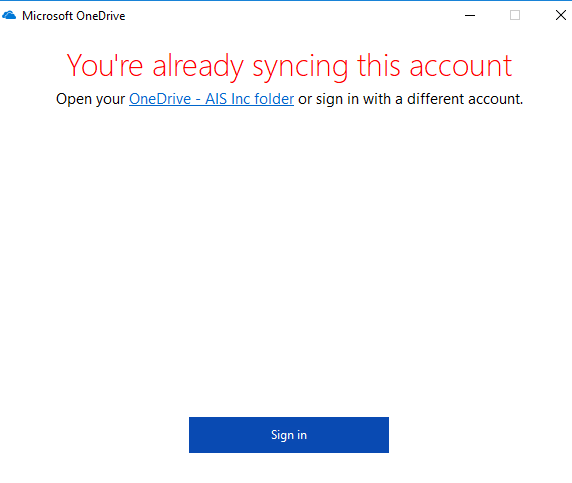Click the "Open your" text before the link
This screenshot has width=572, height=483.
(x=90, y=99)
